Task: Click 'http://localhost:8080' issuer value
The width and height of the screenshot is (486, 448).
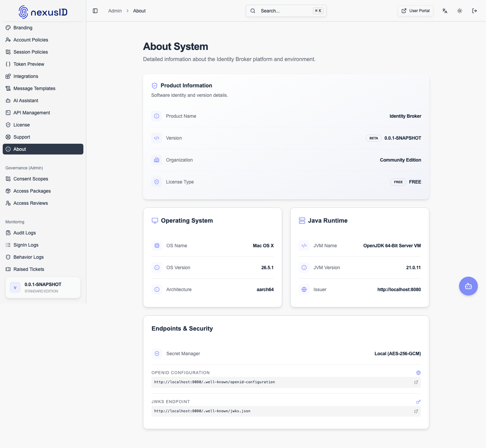Action: (x=399, y=289)
